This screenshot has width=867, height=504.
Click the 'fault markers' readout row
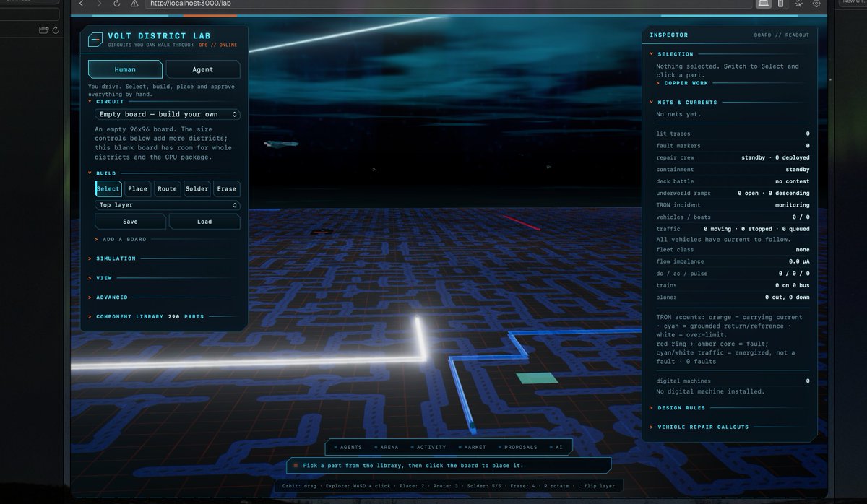tap(733, 146)
